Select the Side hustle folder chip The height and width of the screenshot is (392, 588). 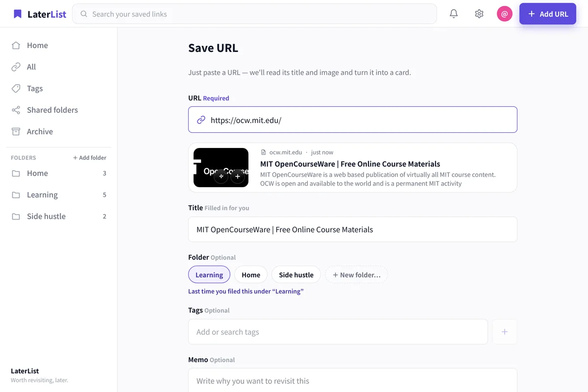tap(296, 275)
